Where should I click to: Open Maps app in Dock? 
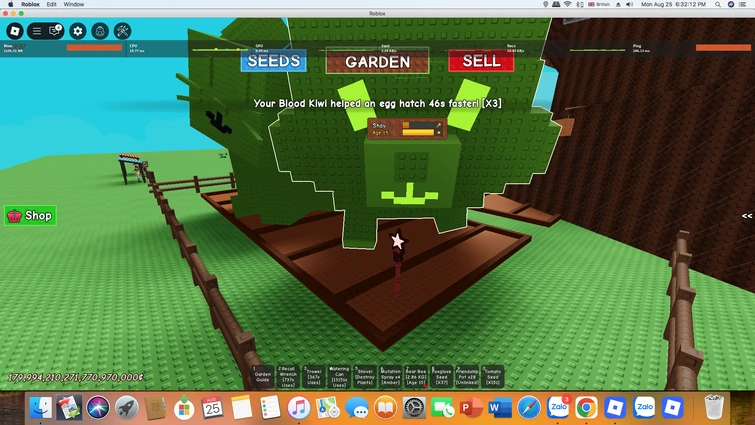pos(327,408)
